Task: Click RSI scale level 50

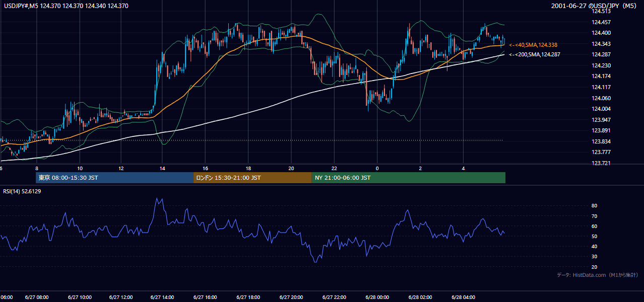Action: point(595,236)
